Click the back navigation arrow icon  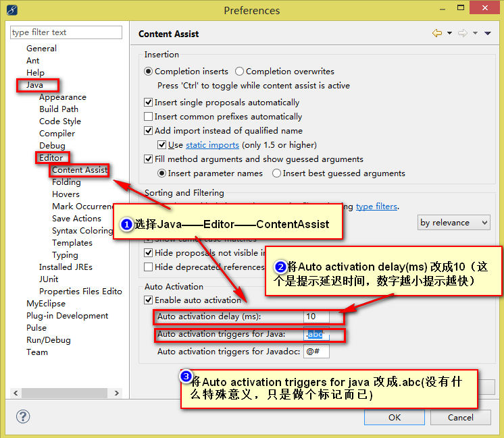tap(437, 33)
